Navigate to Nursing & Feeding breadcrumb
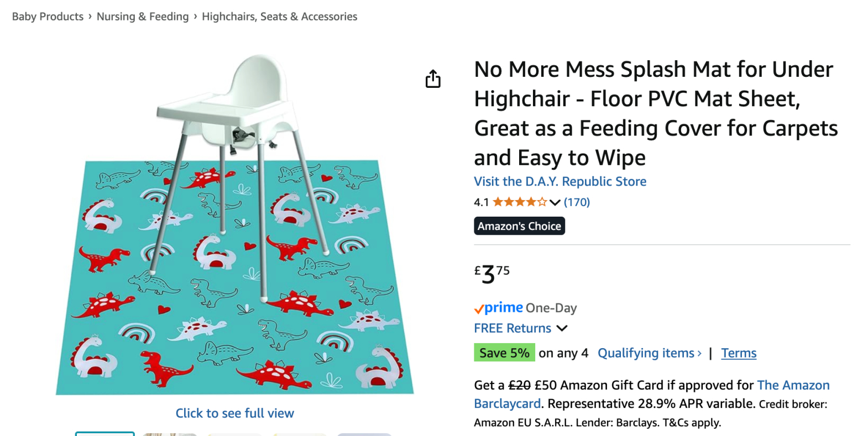Viewport: 868px width, 436px height. coord(143,17)
